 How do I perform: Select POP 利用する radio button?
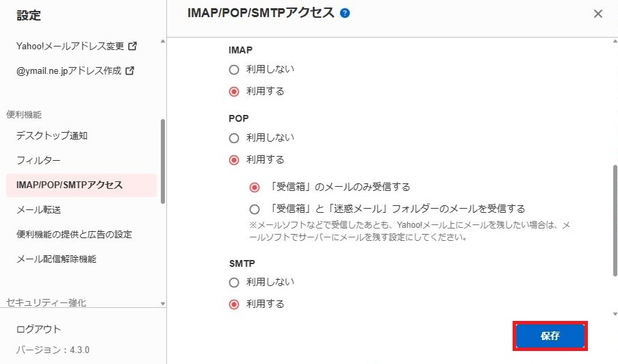(234, 159)
